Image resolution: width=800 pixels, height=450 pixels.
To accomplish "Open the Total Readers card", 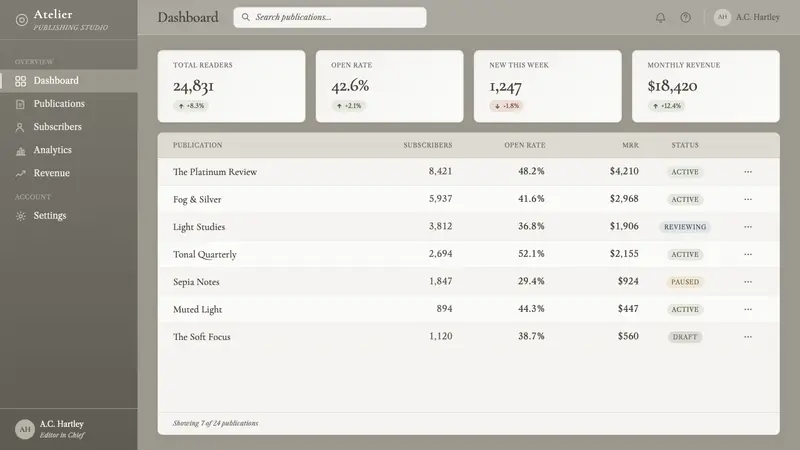I will coord(232,86).
